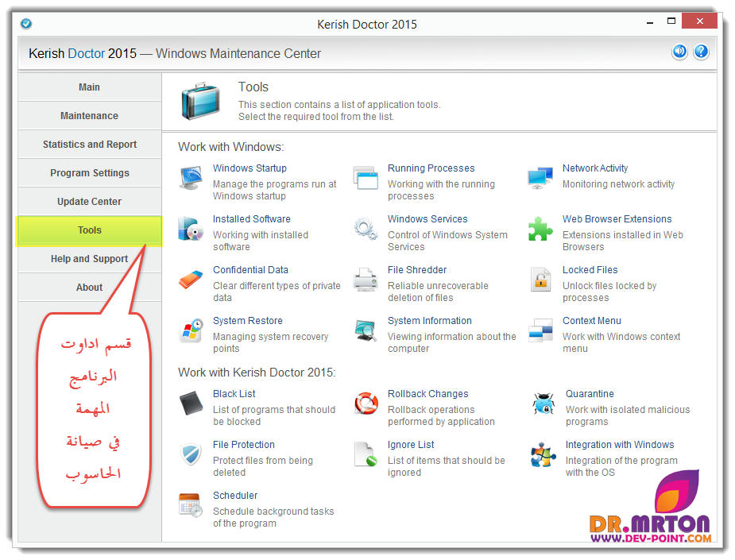Click the Installed Software disc icon

[191, 229]
